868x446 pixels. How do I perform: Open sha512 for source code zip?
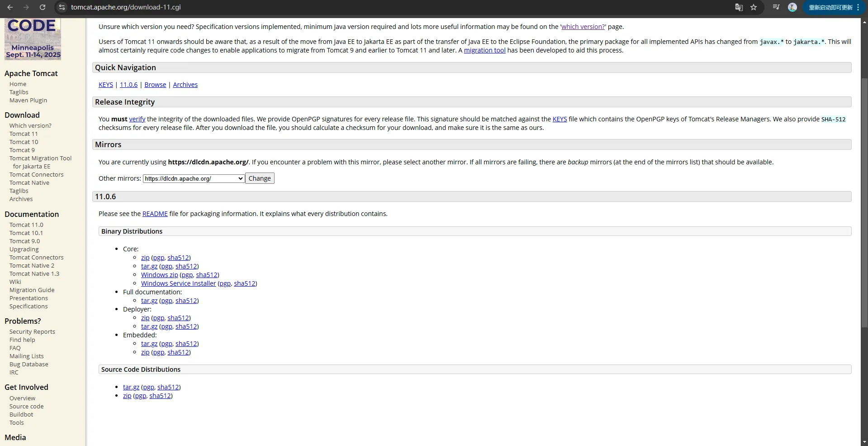coord(160,396)
